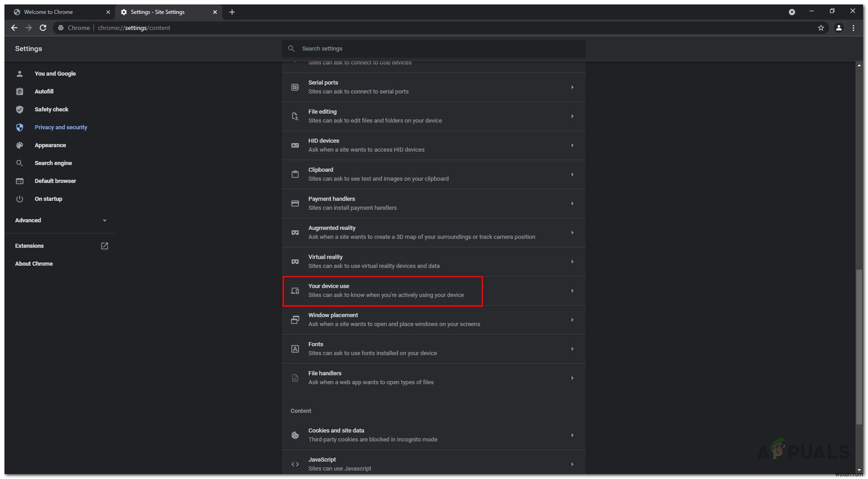868x479 pixels.
Task: Open Virtual reality via its chevron arrow
Action: tap(572, 262)
